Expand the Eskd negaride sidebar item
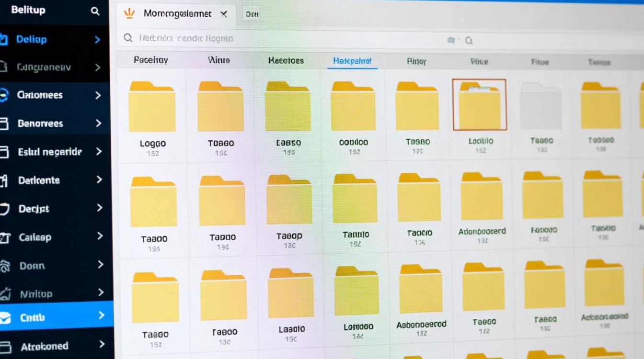This screenshot has width=644, height=359. pyautogui.click(x=99, y=152)
